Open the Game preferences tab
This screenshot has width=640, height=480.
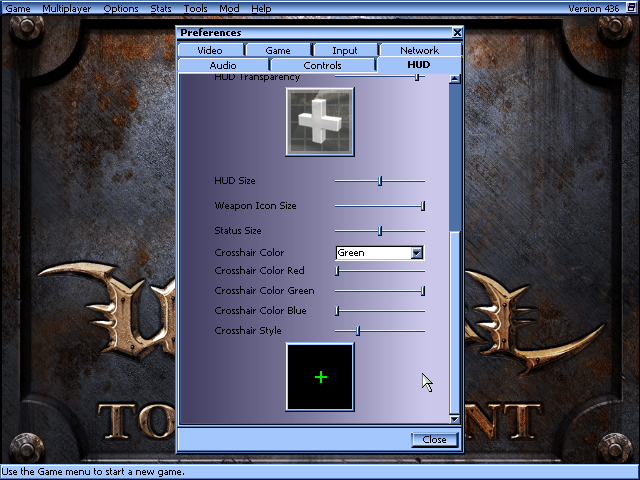[277, 50]
